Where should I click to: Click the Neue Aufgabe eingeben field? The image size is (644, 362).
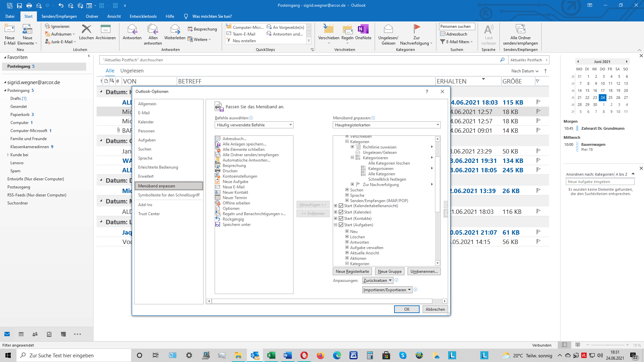600,182
